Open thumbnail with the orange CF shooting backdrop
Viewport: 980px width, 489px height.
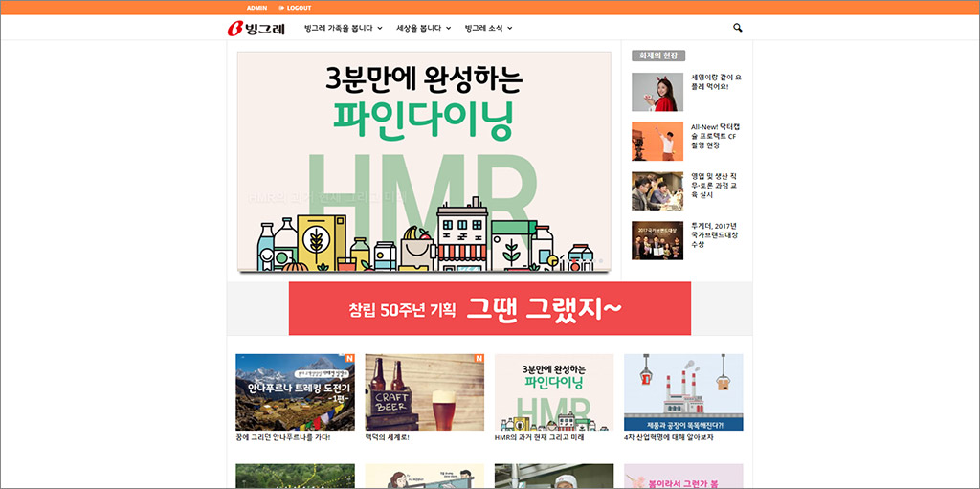click(x=657, y=142)
